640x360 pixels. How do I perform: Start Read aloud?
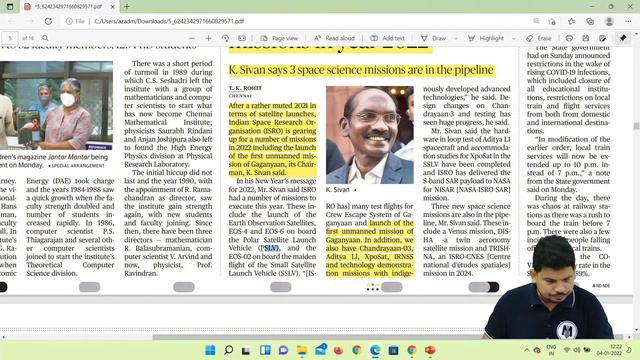[x=334, y=38]
